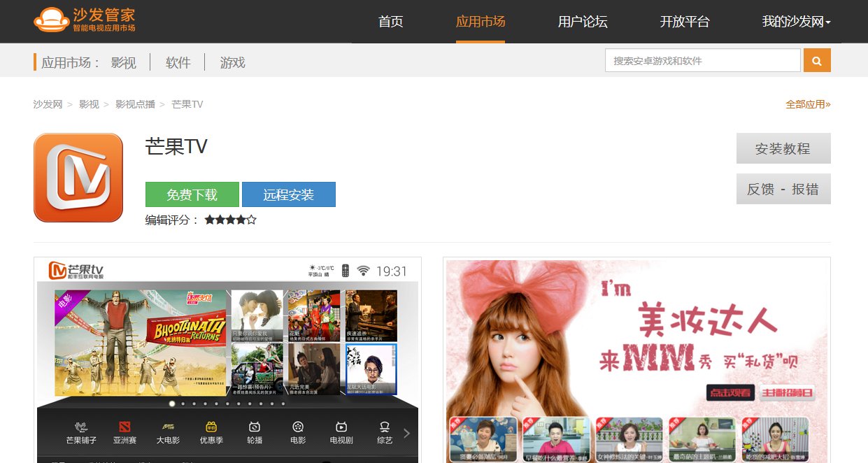Open the 几近完美 poster

tap(314, 369)
